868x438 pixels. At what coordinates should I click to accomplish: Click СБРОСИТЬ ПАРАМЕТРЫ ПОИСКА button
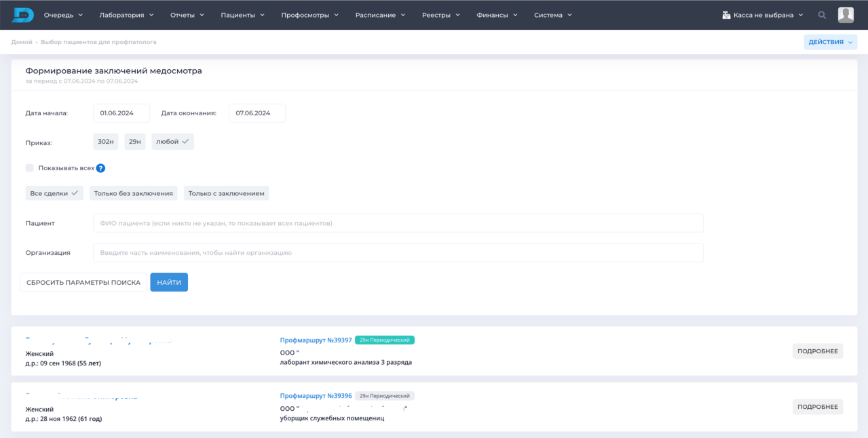click(x=83, y=283)
